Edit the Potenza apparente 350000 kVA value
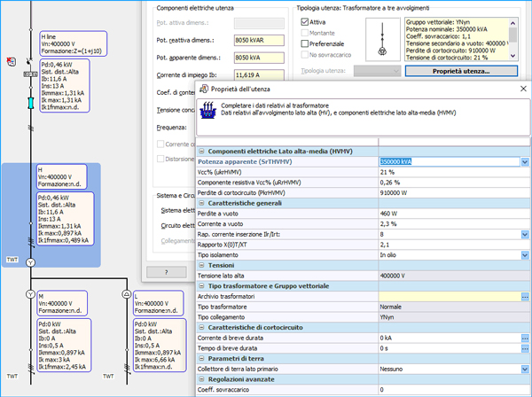Viewport: 532px width, 397px height. pyautogui.click(x=450, y=162)
